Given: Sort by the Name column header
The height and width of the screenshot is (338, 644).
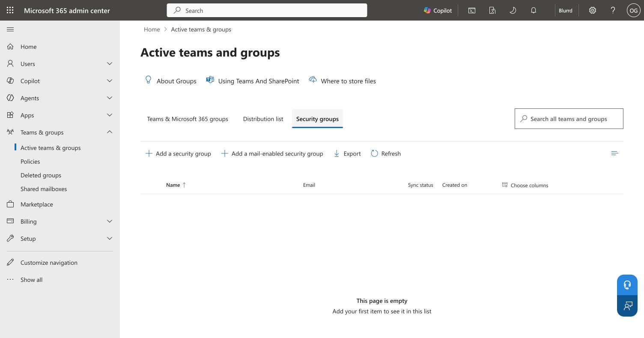Looking at the screenshot, I should pos(176,185).
